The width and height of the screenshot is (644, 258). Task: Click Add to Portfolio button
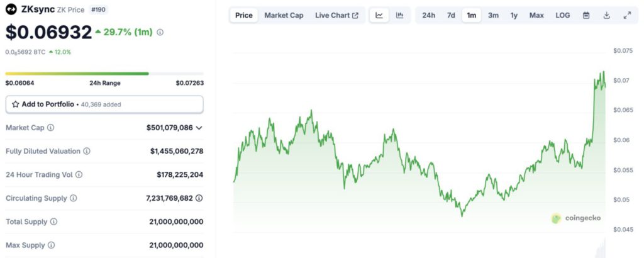(104, 104)
